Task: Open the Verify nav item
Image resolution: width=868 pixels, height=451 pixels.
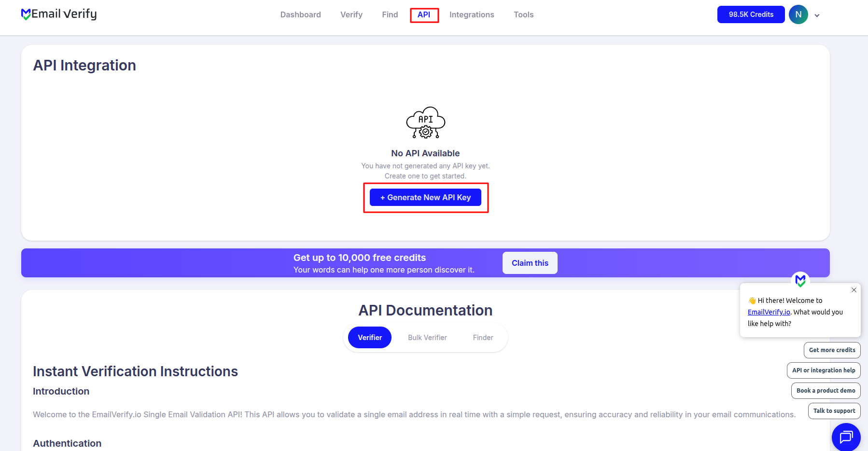Action: coord(351,15)
